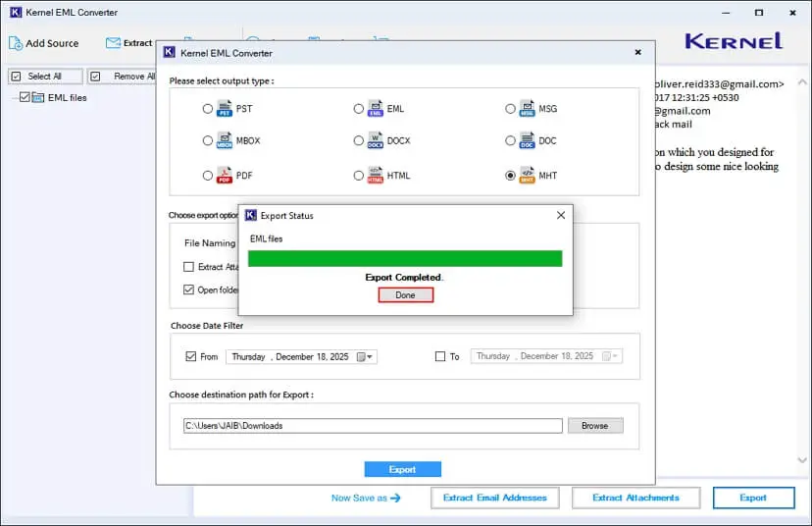812x526 pixels.
Task: Click the HTML file type icon
Action: (x=376, y=175)
